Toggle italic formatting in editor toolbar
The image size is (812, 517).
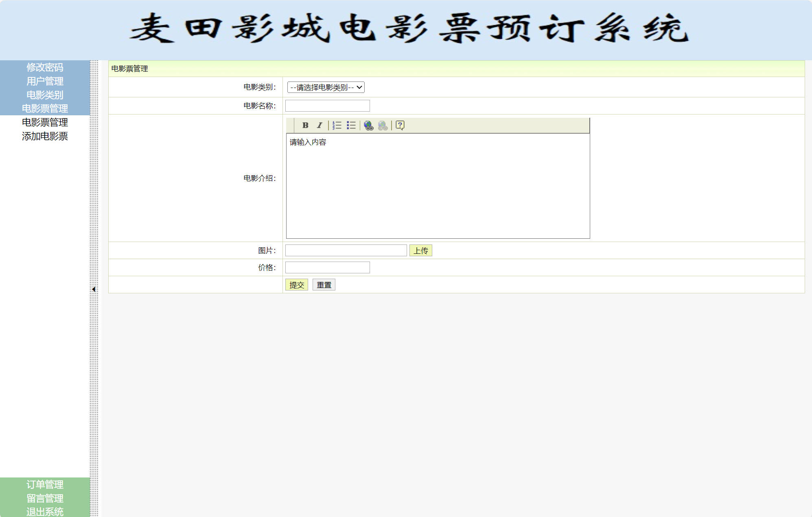click(320, 125)
